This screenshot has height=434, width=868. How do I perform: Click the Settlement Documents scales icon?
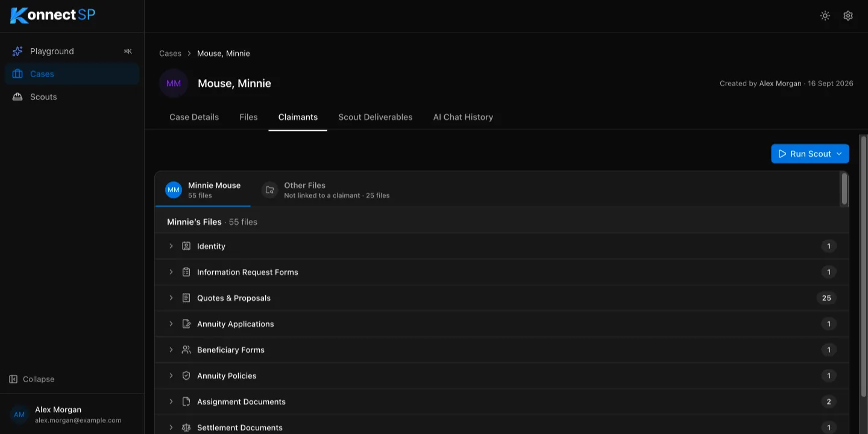pos(186,427)
